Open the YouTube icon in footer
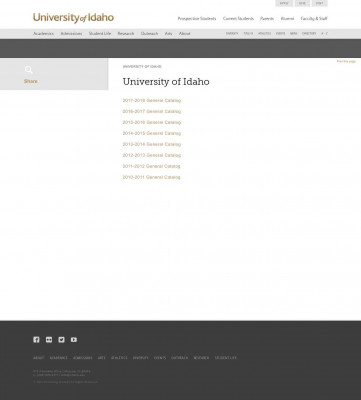 pyautogui.click(x=74, y=340)
